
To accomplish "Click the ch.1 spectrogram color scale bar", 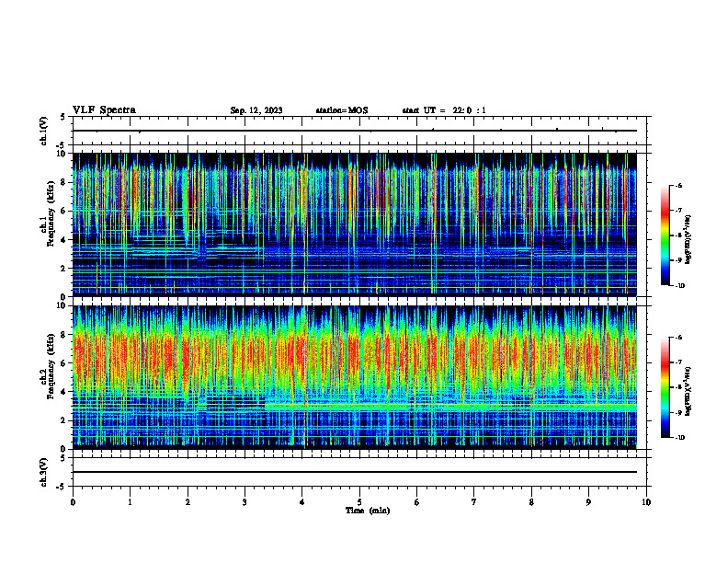I will point(665,236).
